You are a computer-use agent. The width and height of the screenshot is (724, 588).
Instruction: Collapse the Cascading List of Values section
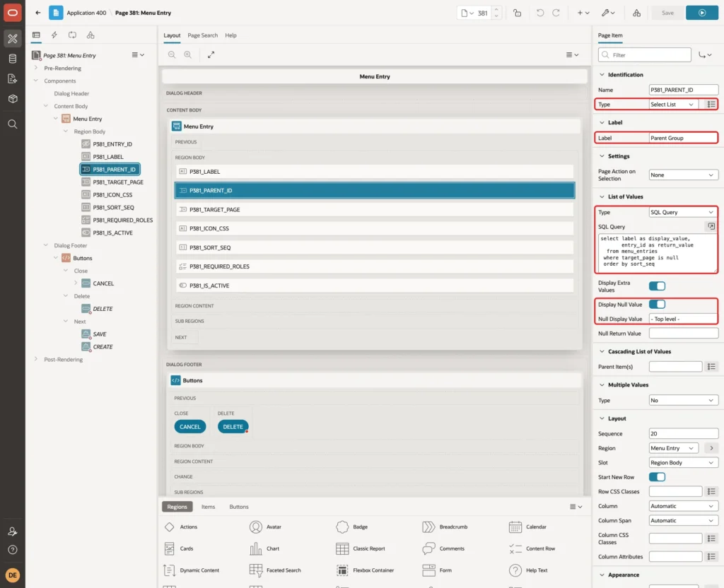pos(602,351)
